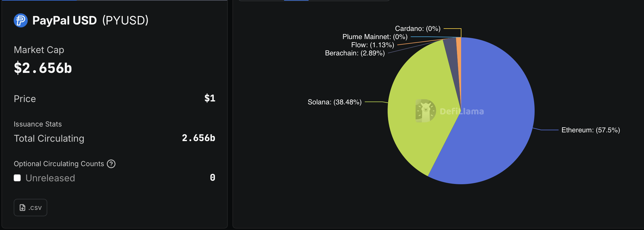Click the Optional Circulating Counts help icon
Image resolution: width=644 pixels, height=230 pixels.
click(111, 164)
